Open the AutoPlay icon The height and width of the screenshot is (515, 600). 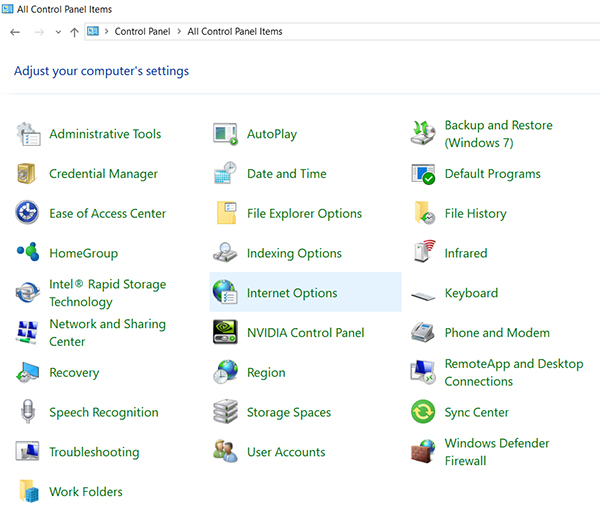pyautogui.click(x=225, y=134)
